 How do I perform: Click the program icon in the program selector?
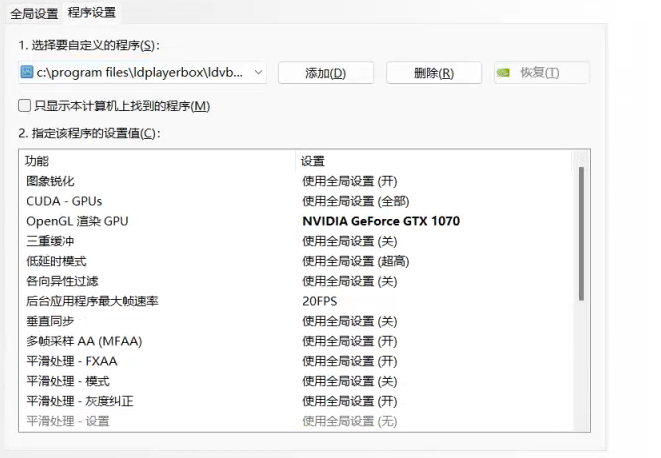coord(28,72)
